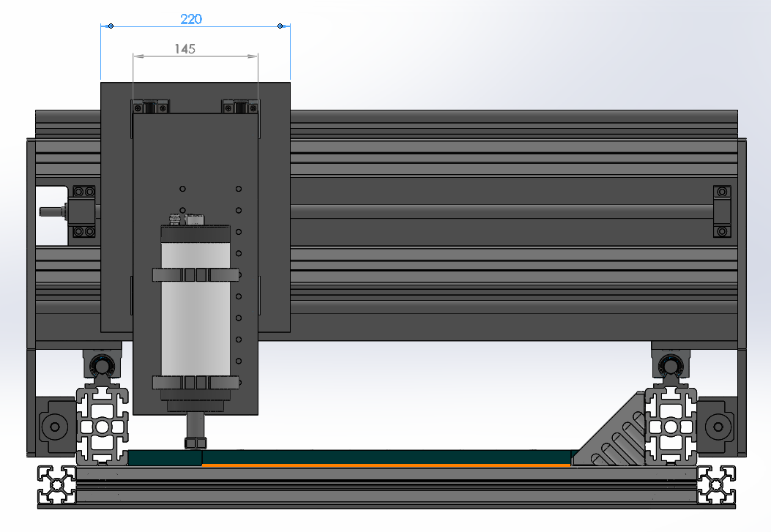Viewport: 771px width, 532px height.
Task: Select the top-left linear bearing on Z plate
Action: (150, 108)
